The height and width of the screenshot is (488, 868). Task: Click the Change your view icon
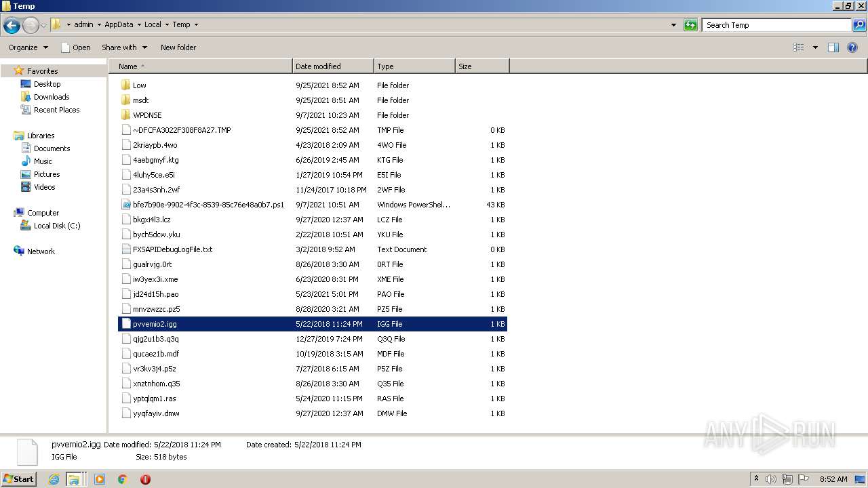799,47
